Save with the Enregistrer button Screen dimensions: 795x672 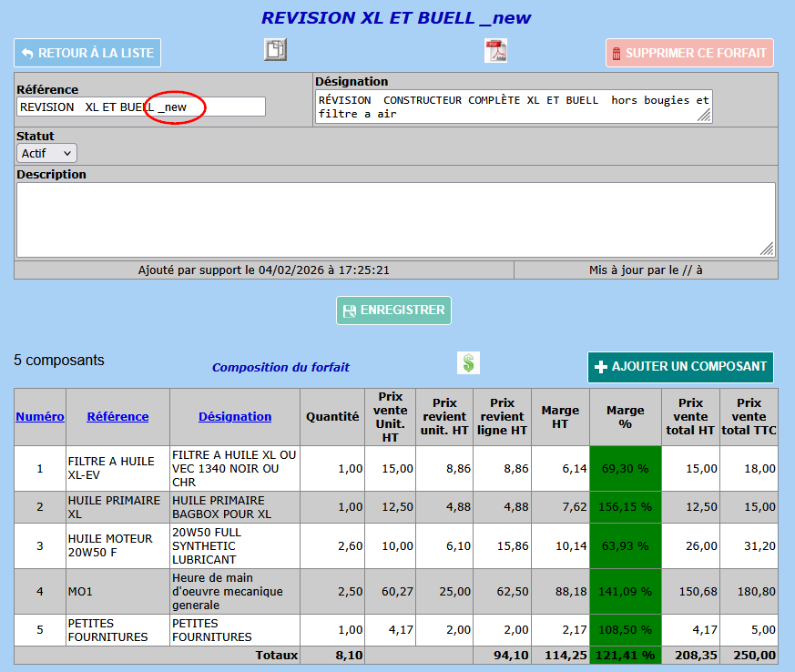393,311
